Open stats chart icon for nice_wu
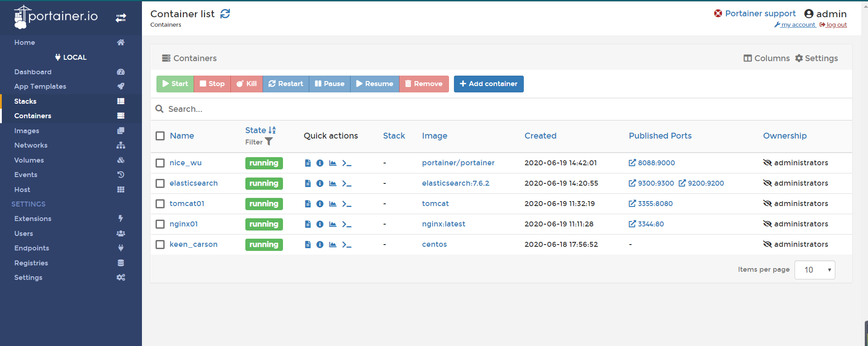Viewport: 868px width, 346px height. [x=333, y=163]
